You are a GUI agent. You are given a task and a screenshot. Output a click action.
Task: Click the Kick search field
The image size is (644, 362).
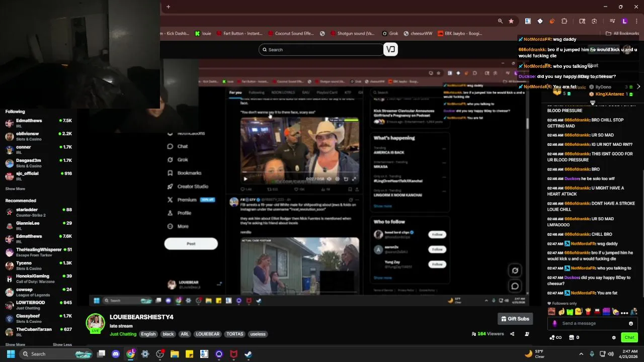point(321,49)
